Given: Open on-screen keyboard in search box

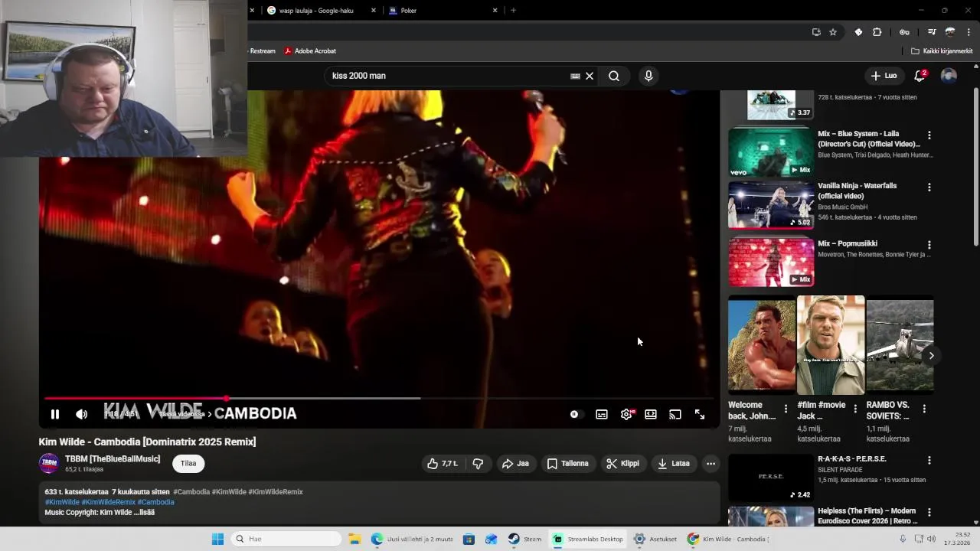Looking at the screenshot, I should coord(575,76).
